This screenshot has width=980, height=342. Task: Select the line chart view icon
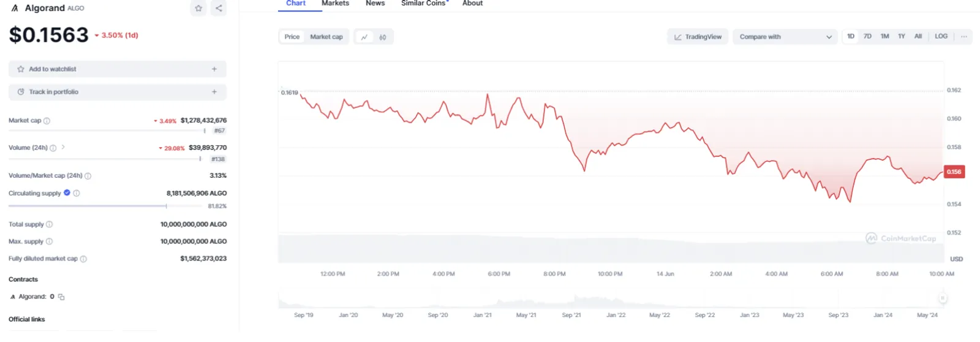pos(364,37)
